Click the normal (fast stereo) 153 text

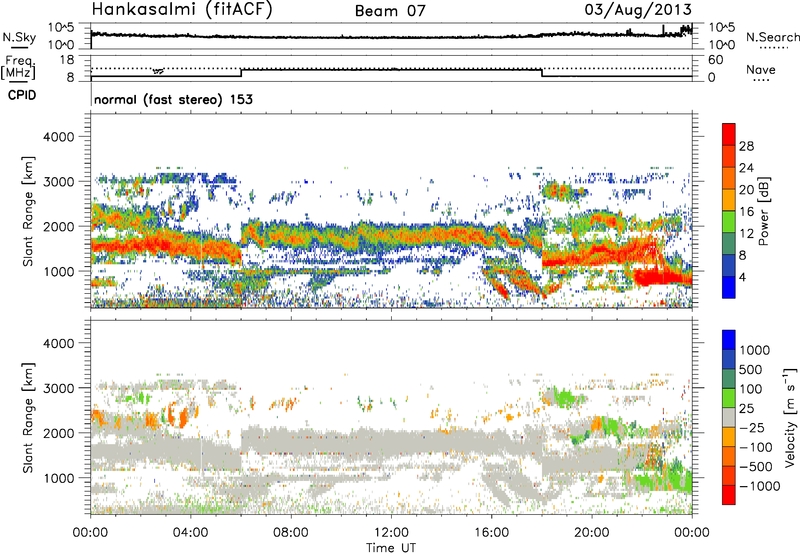pos(173,99)
